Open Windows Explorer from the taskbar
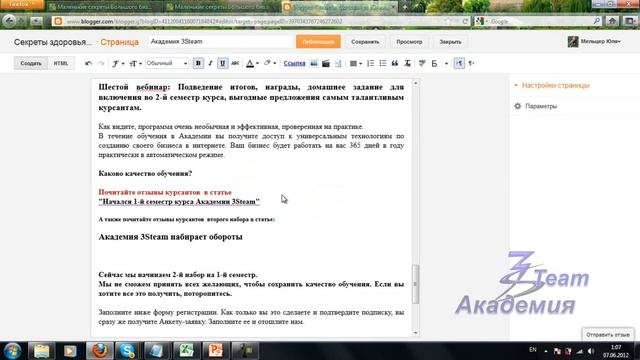Screen dimensions: 640x360 (x=42, y=351)
